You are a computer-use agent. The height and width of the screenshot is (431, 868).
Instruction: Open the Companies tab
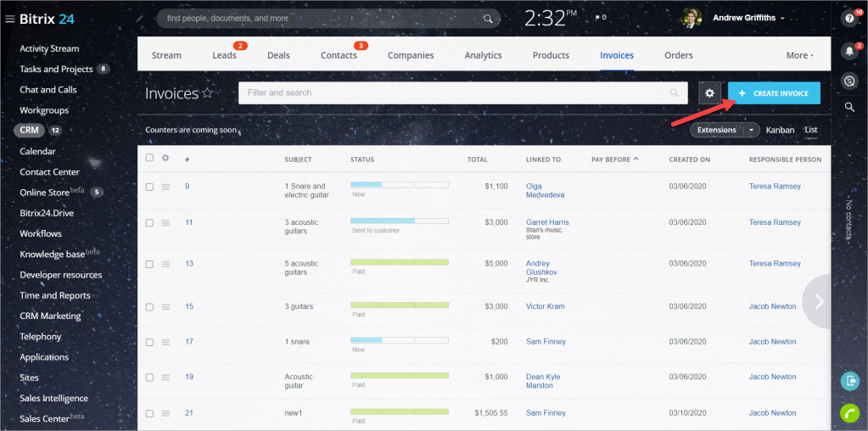411,55
